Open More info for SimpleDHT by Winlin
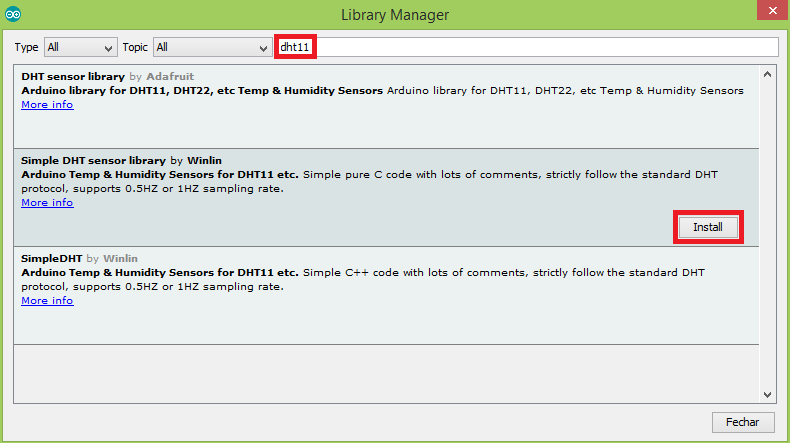Image resolution: width=790 pixels, height=443 pixels. pos(47,300)
